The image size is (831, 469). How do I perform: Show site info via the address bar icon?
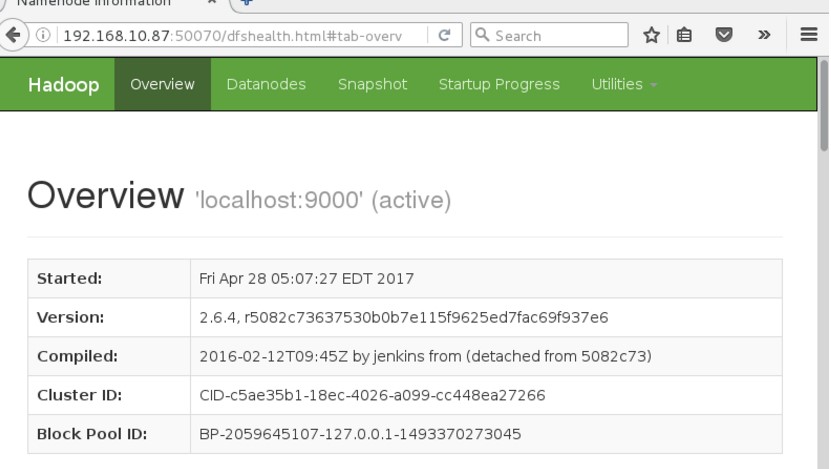pos(43,35)
